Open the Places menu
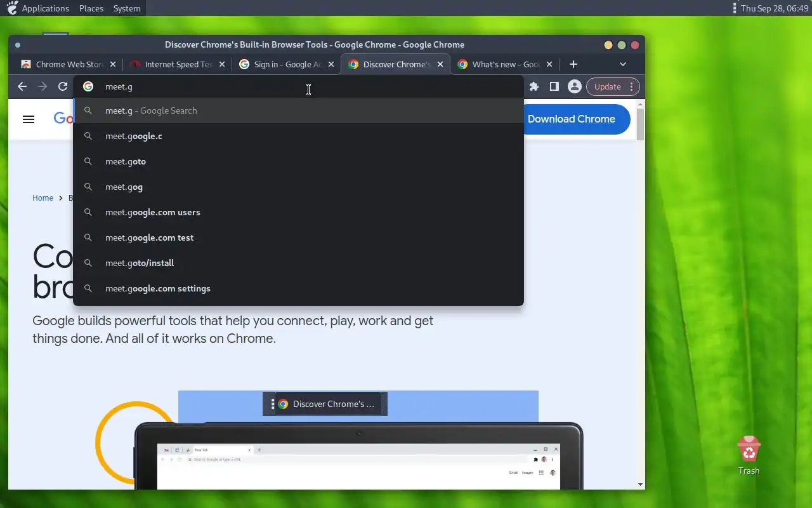The width and height of the screenshot is (812, 508). pyautogui.click(x=91, y=8)
